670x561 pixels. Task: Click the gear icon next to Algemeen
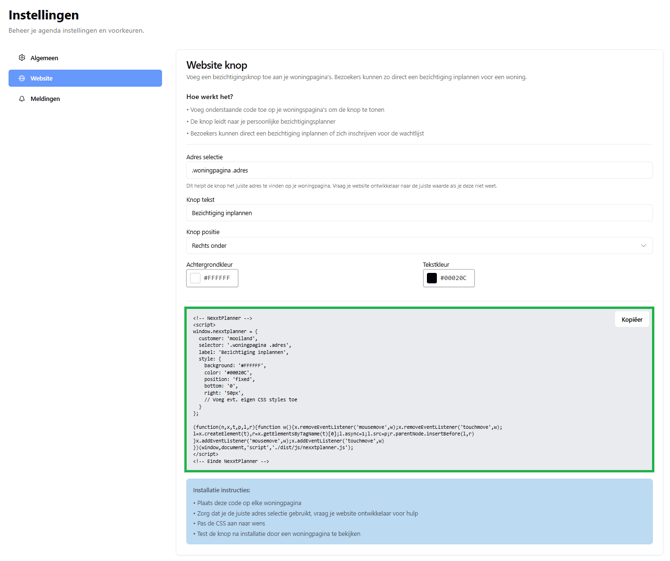click(x=22, y=58)
